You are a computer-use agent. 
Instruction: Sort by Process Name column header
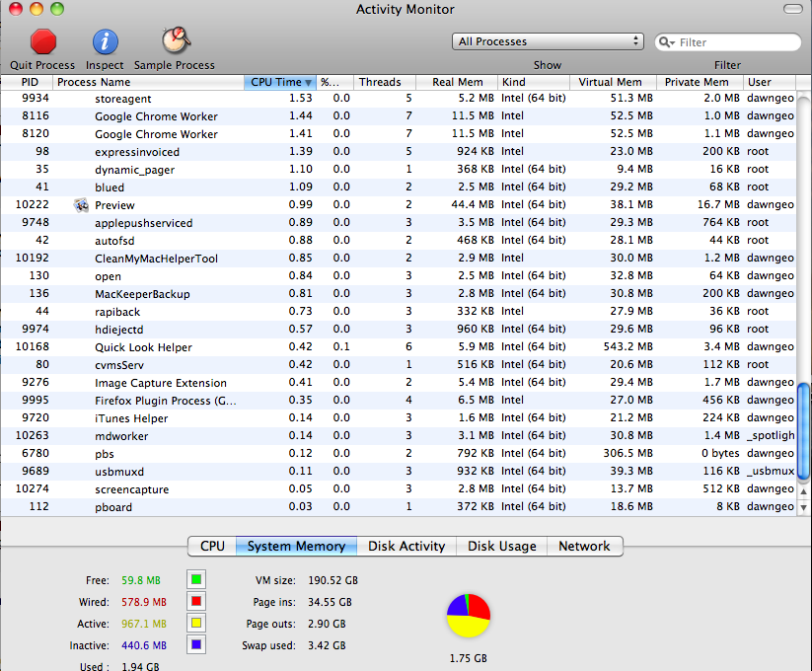[x=148, y=82]
